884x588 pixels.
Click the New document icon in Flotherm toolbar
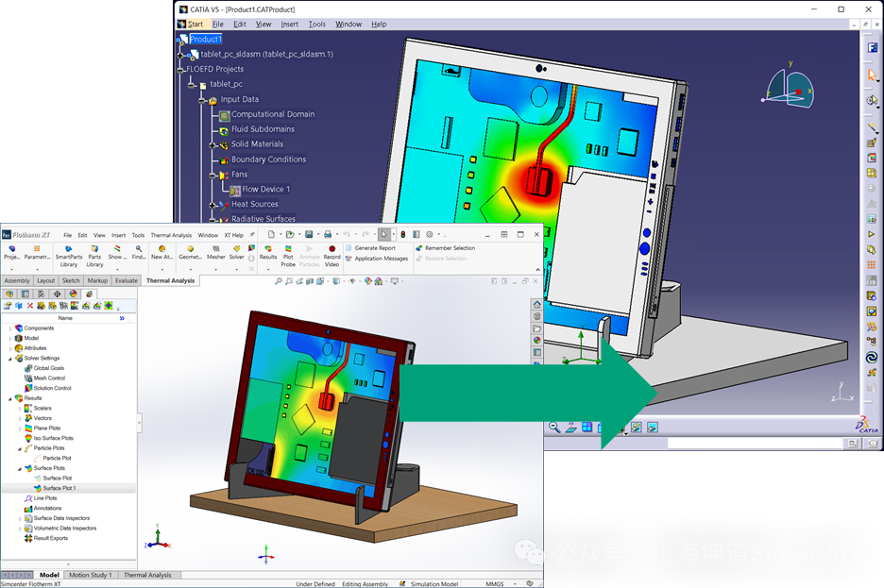[x=271, y=234]
